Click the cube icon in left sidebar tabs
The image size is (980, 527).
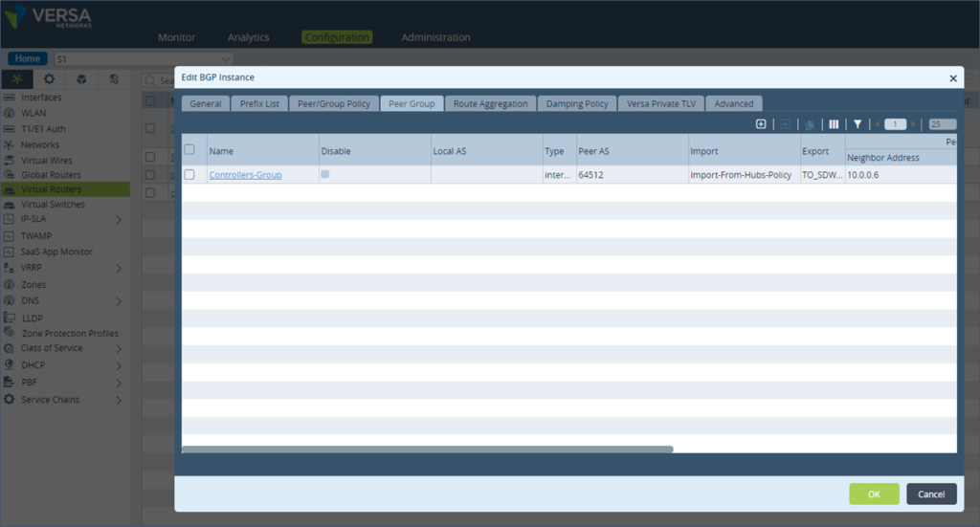(x=81, y=79)
